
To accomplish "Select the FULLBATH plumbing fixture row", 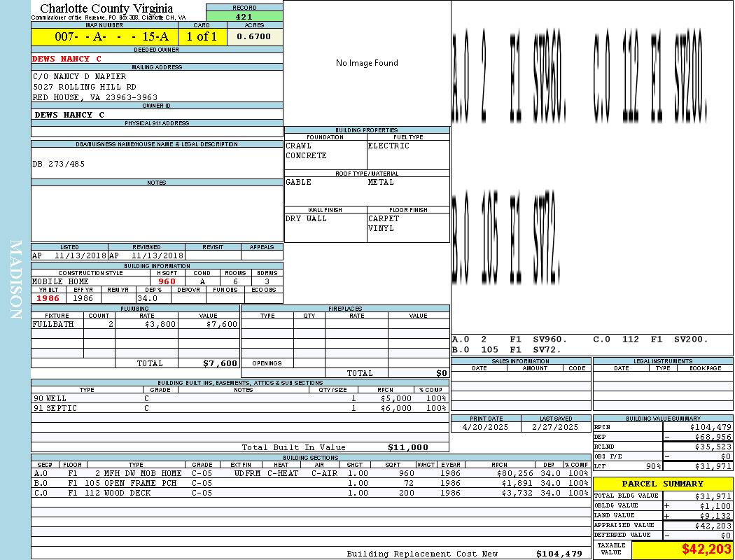I will tap(135, 324).
